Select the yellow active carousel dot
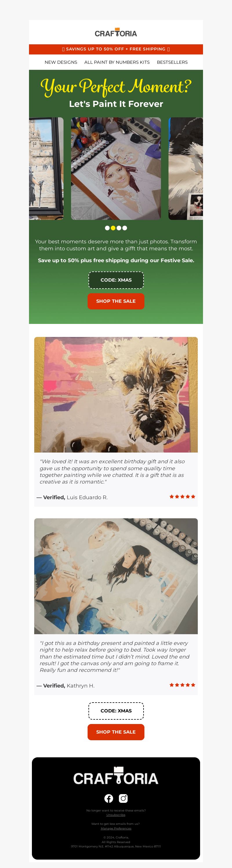Image resolution: width=232 pixels, height=868 pixels. [113, 228]
